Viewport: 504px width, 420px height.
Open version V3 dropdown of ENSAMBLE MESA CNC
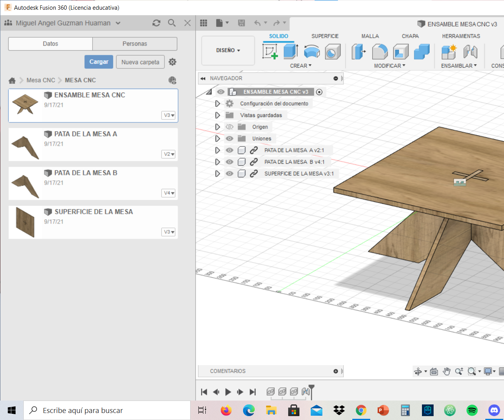click(x=168, y=115)
